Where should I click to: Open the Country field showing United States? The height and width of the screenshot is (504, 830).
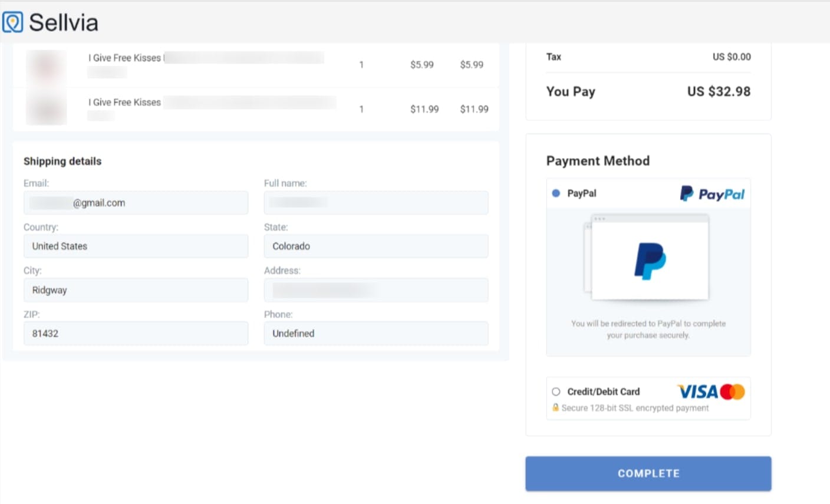coord(136,246)
